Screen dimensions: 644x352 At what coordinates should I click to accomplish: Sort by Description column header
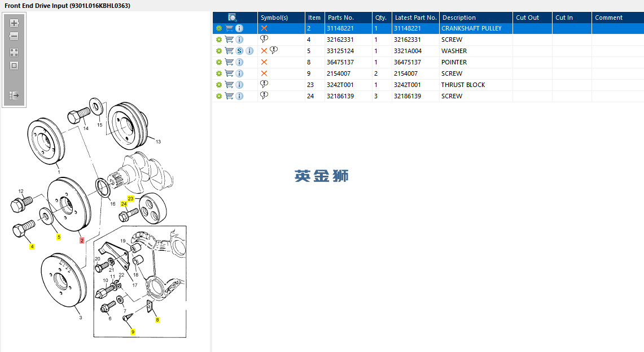[476, 18]
